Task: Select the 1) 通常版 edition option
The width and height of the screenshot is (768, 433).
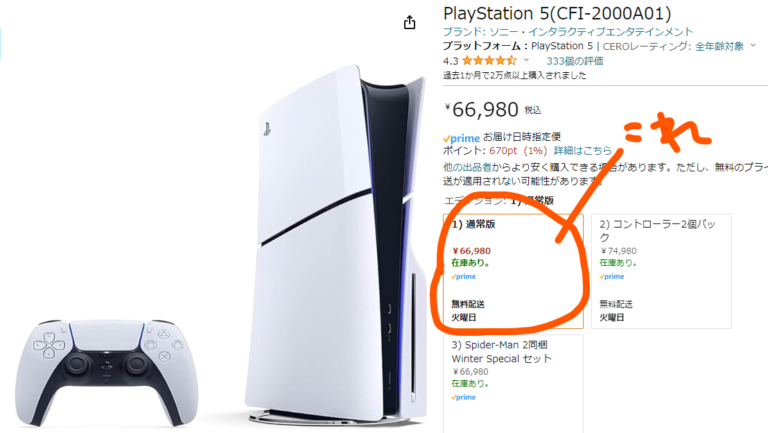Action: [513, 271]
